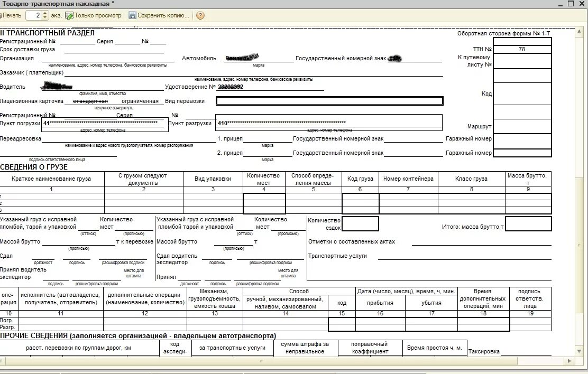
Task: Minimize the Товарно-транспортная накладная window
Action: (x=561, y=4)
